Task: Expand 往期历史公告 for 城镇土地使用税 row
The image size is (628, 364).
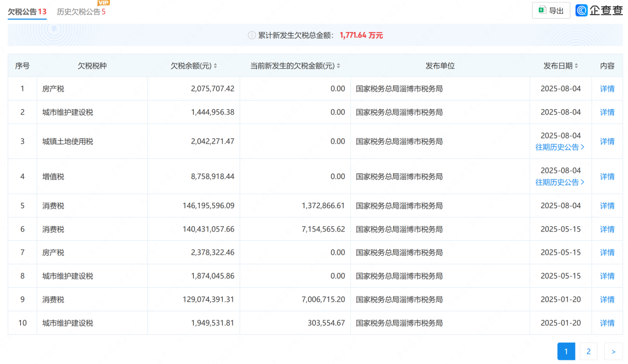Action: click(560, 147)
